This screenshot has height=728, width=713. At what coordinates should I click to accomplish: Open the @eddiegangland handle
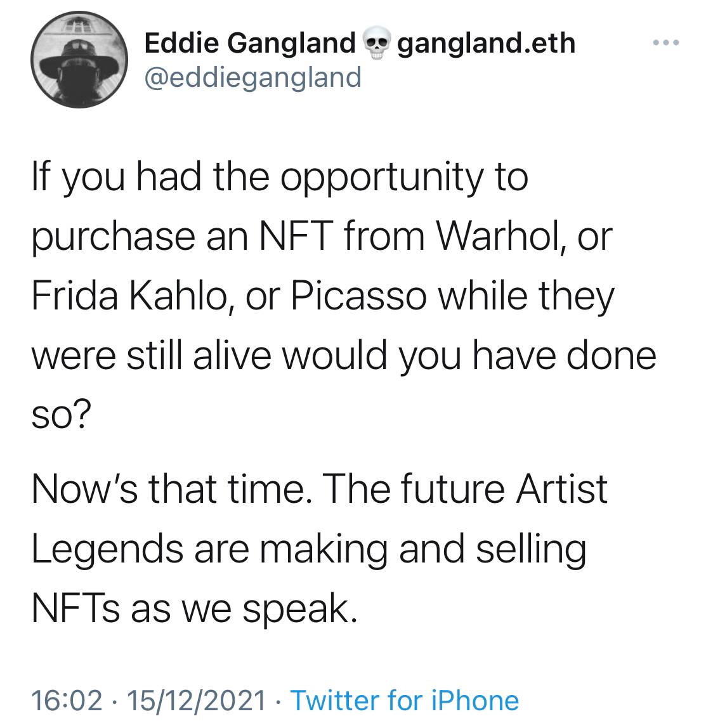tap(252, 77)
